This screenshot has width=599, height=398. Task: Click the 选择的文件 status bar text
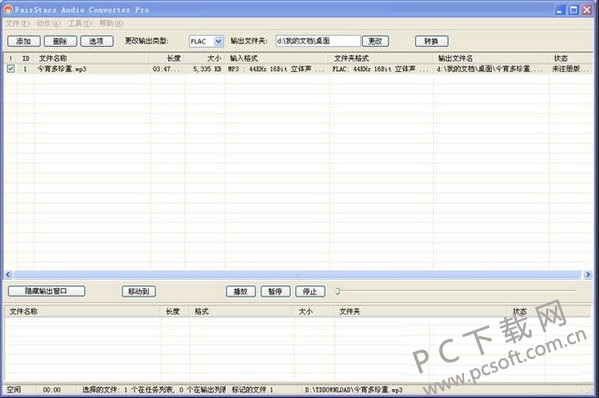[154, 390]
